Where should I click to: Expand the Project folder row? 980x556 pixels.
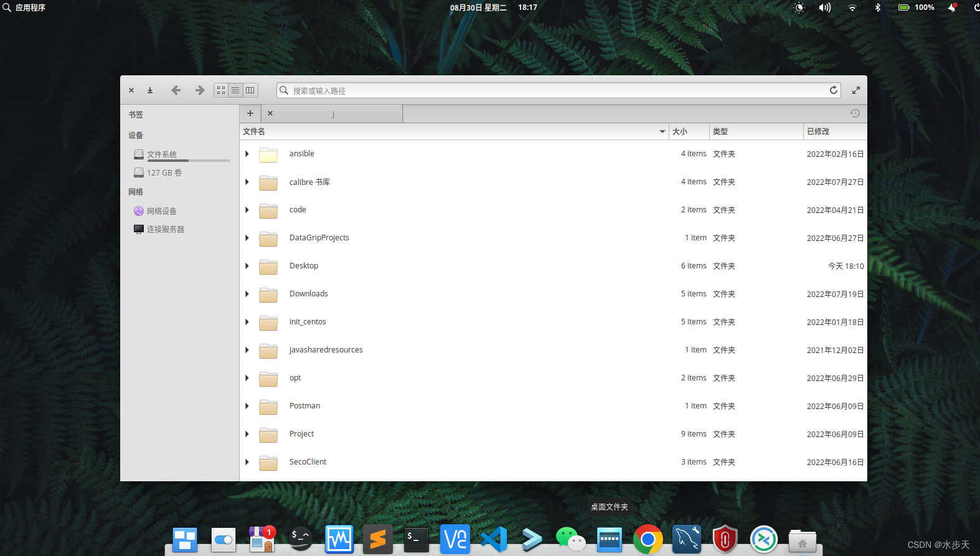(x=247, y=434)
